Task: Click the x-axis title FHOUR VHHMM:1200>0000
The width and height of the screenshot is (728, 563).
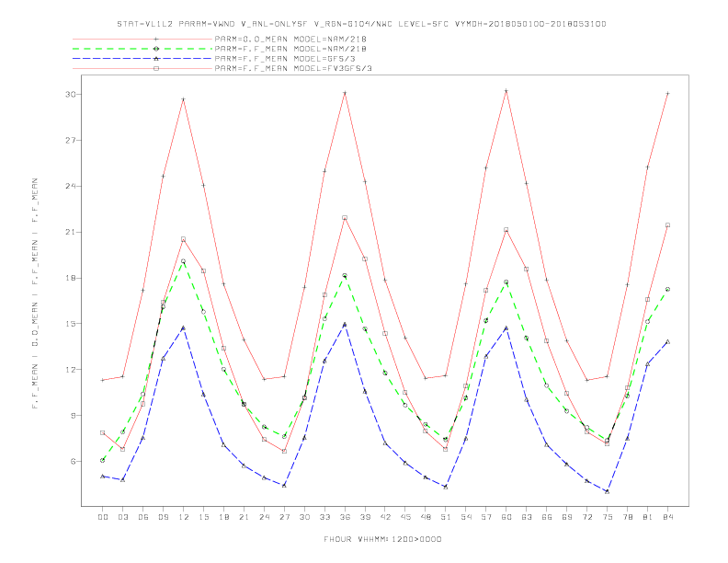Action: [x=382, y=539]
